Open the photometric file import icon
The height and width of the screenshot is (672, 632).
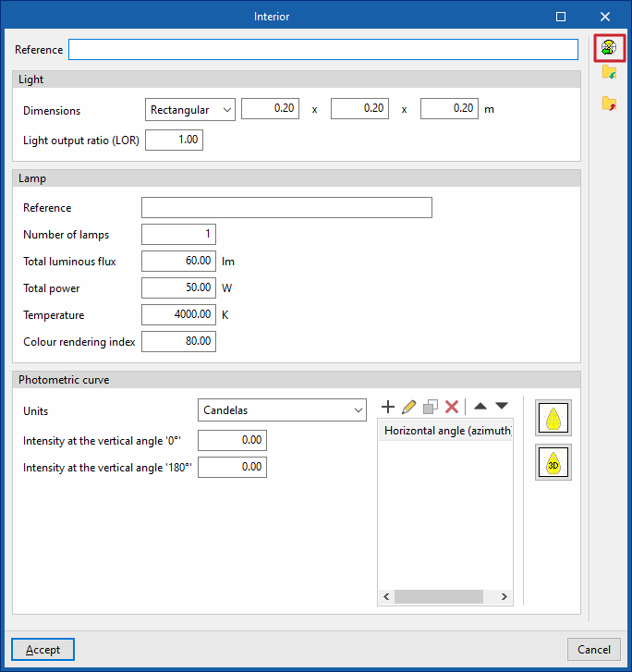click(x=609, y=47)
